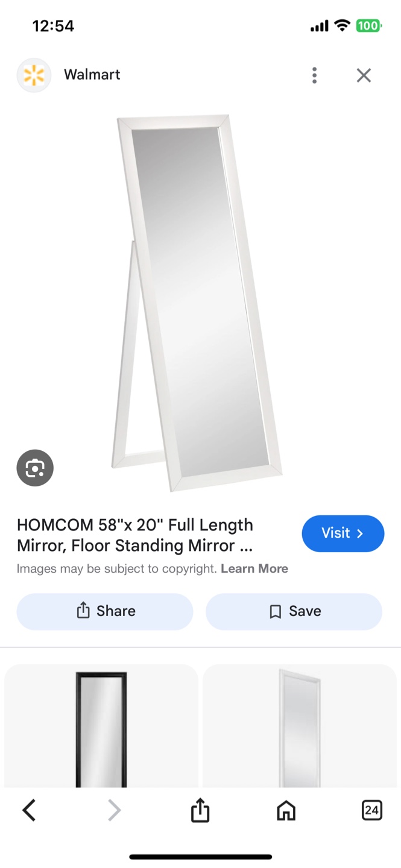Click the Visit button

[343, 533]
